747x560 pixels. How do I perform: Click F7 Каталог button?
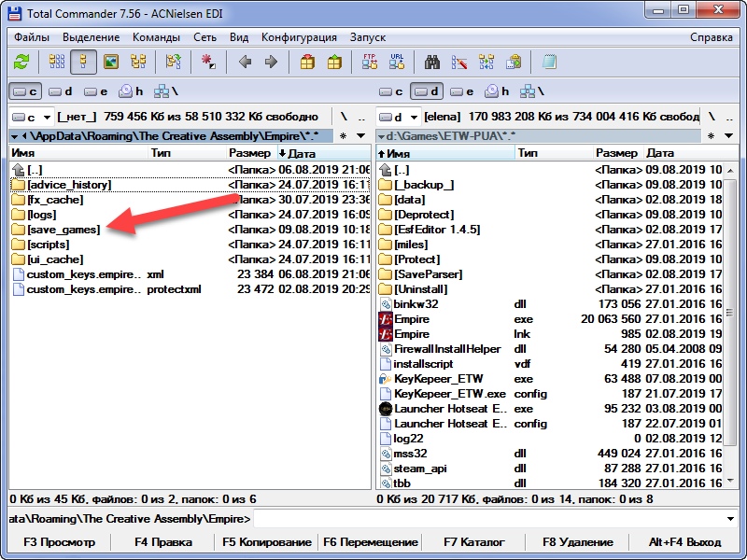tap(474, 542)
